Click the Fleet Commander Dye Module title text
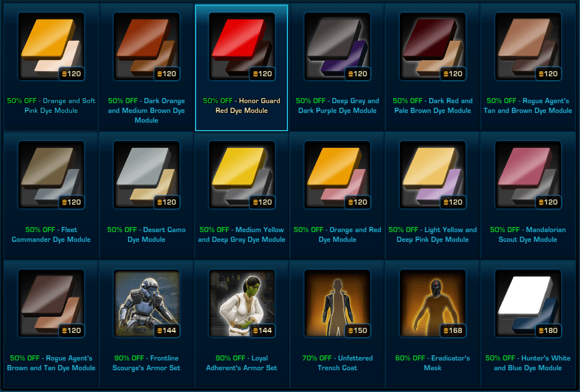Viewport: 580px width, 392px height. click(51, 234)
